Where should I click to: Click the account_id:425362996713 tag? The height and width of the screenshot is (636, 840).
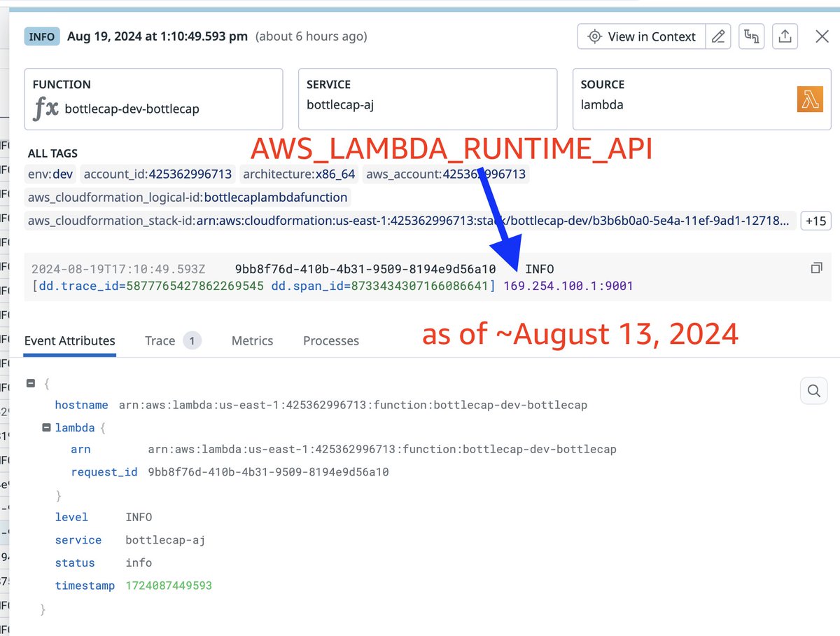tap(157, 174)
